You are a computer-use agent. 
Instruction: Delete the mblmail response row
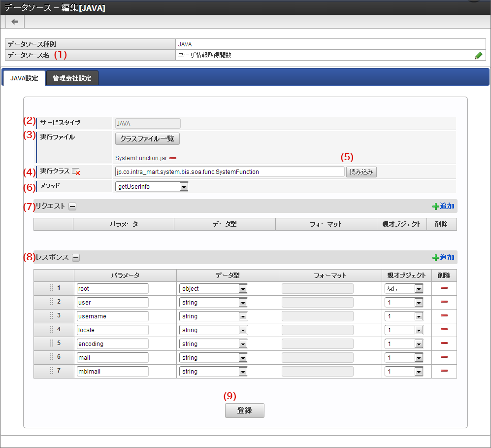point(444,371)
